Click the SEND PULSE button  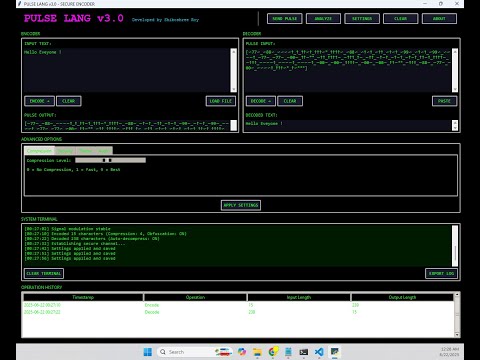pos(284,19)
